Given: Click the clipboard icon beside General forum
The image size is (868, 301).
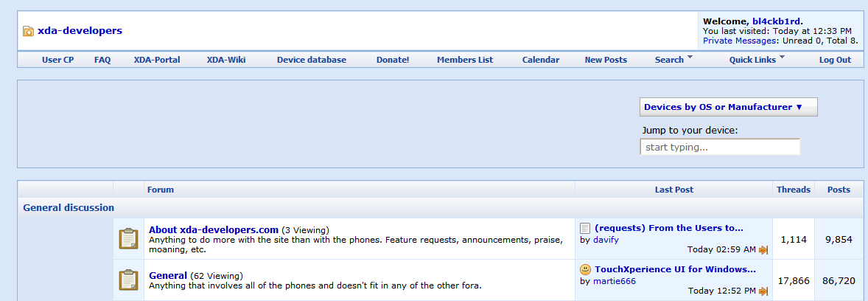Looking at the screenshot, I should pos(128,280).
